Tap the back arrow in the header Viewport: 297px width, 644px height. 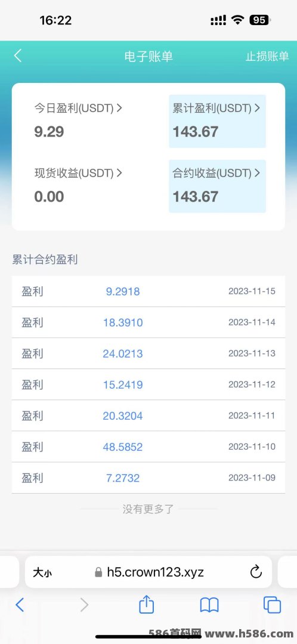[x=18, y=56]
